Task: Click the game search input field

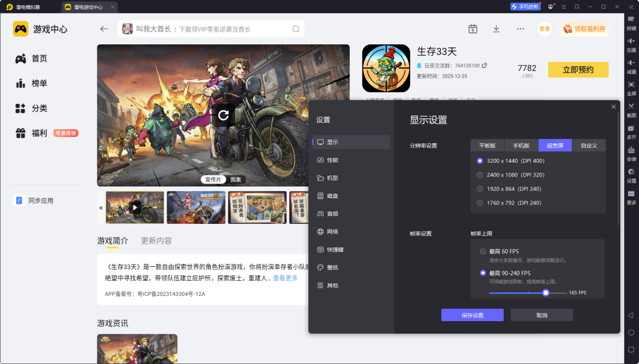Action: [x=211, y=29]
